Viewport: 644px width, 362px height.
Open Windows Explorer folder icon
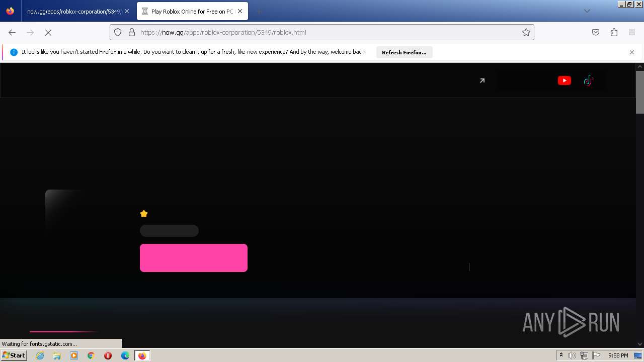coord(57,355)
